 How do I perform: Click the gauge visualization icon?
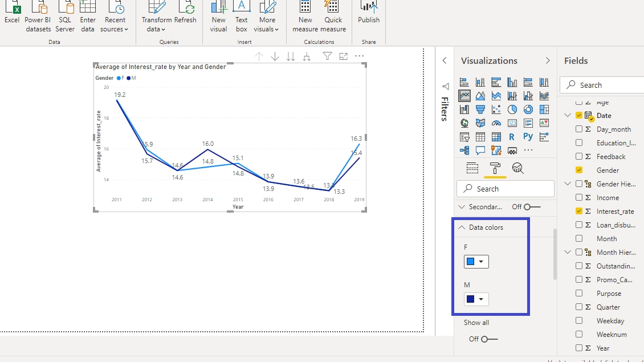tap(496, 123)
